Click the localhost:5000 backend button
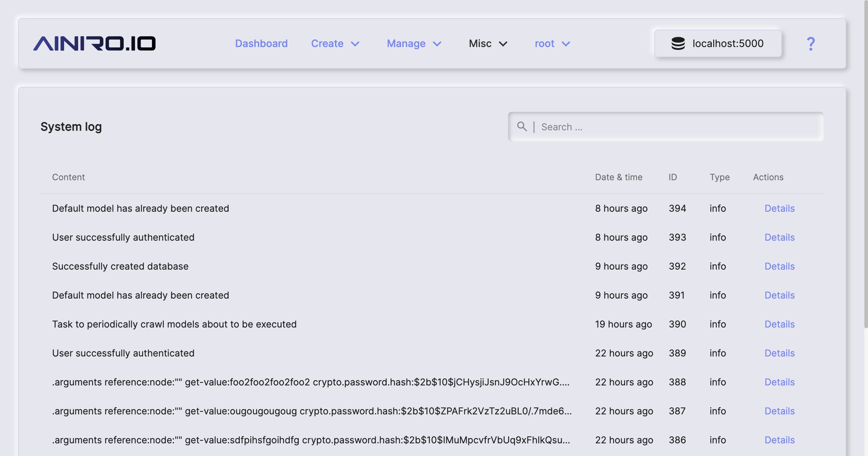Image resolution: width=868 pixels, height=456 pixels. click(x=718, y=43)
